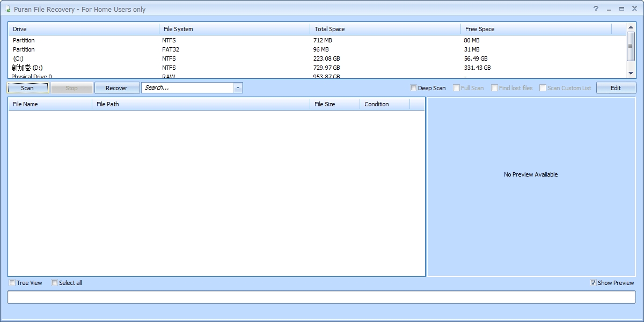
Task: Close the Puran File Recovery window
Action: [634, 9]
